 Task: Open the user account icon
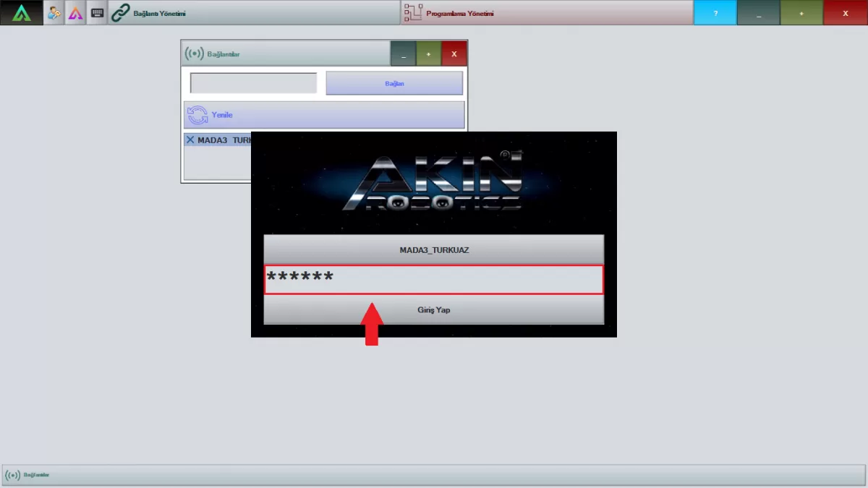pyautogui.click(x=54, y=13)
